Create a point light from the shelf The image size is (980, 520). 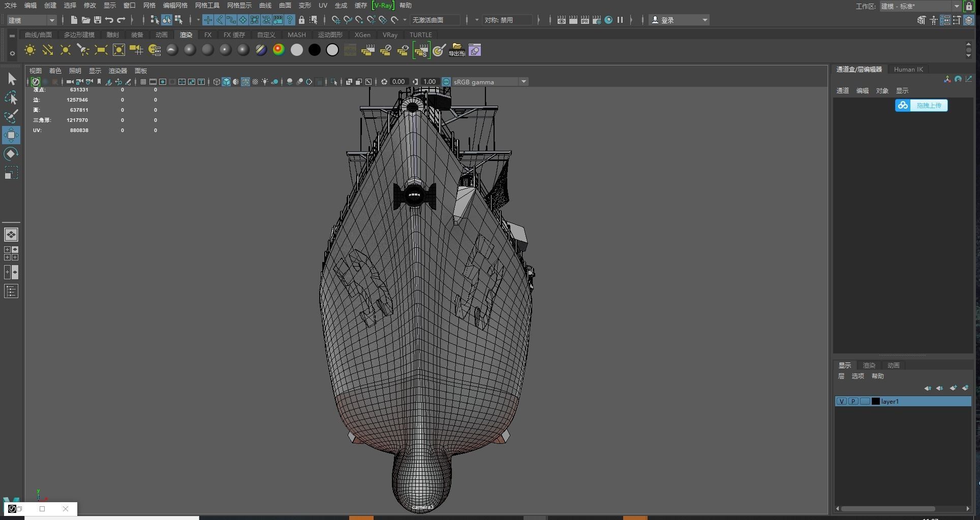click(x=66, y=50)
